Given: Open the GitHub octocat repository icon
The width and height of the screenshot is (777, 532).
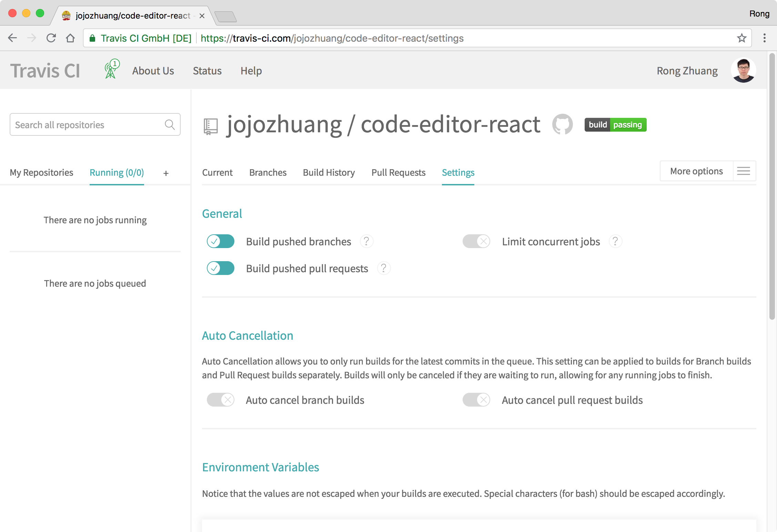Looking at the screenshot, I should 562,124.
